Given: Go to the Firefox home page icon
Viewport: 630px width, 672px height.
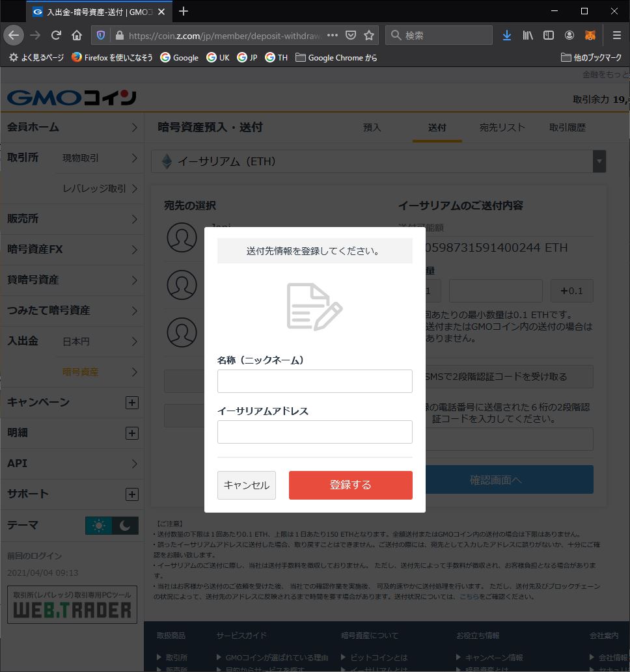Looking at the screenshot, I should [x=77, y=35].
